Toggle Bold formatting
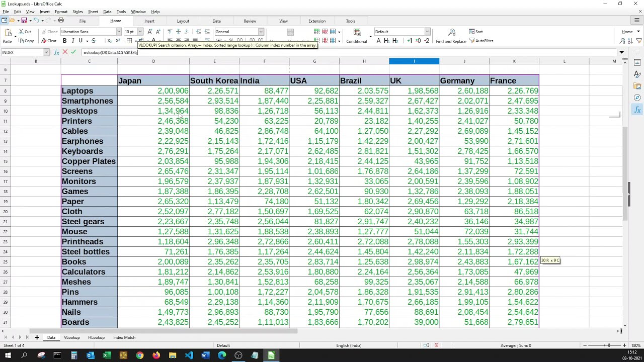The image size is (644, 362). click(64, 41)
